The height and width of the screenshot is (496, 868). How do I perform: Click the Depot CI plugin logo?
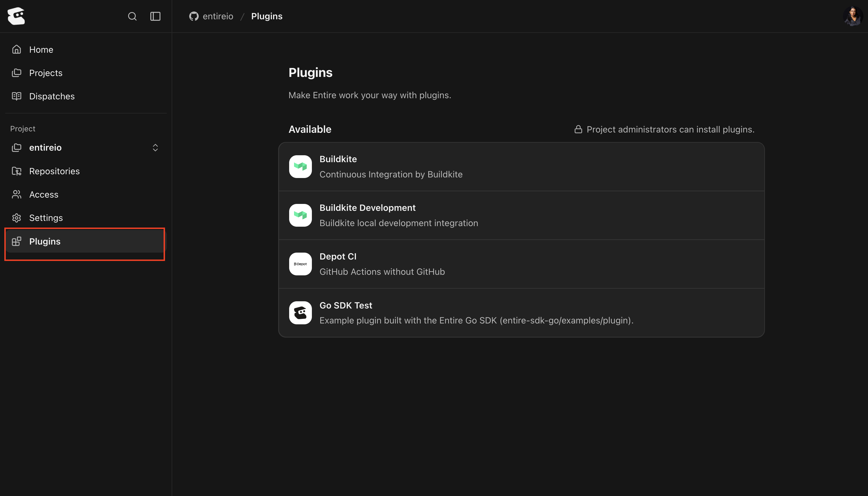click(x=300, y=264)
